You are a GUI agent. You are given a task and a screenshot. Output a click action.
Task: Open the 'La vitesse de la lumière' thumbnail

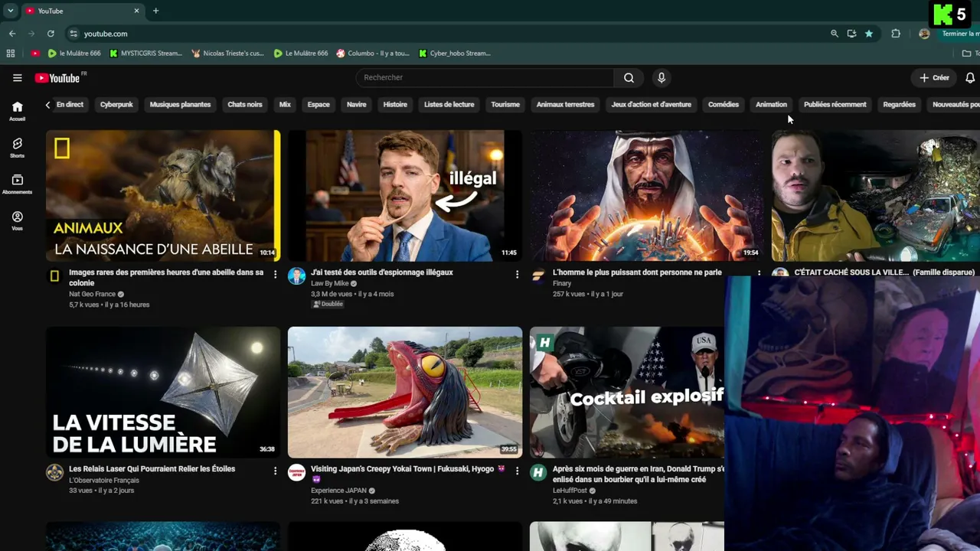(163, 393)
